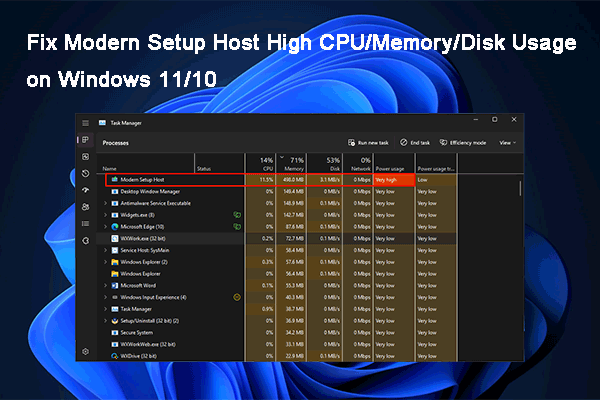The width and height of the screenshot is (600, 400).
Task: Select the WXWorkWeb.exe (32 bit) row
Action: pos(276,344)
